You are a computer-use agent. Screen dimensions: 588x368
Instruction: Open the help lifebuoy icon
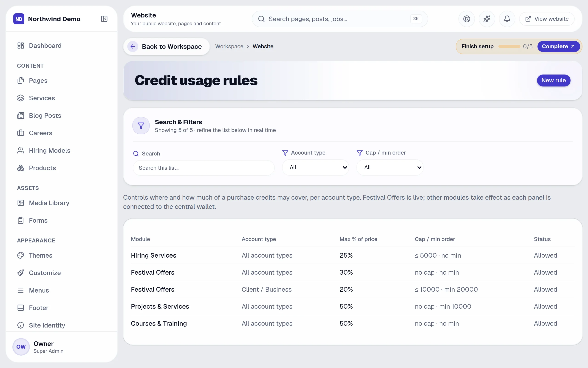tap(466, 19)
